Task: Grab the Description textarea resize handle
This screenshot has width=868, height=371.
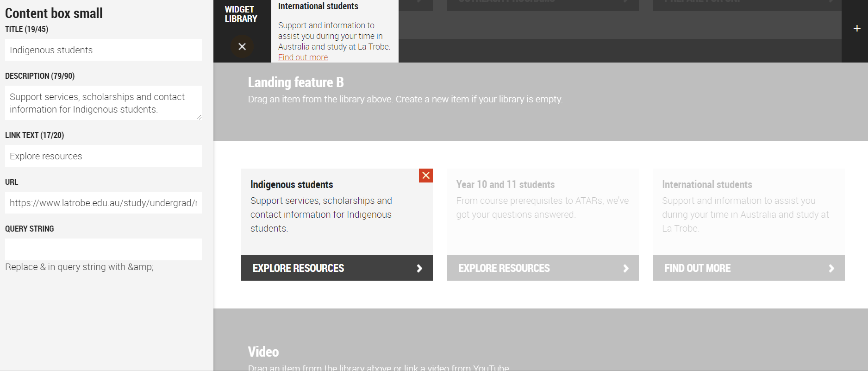Action: pos(199,117)
